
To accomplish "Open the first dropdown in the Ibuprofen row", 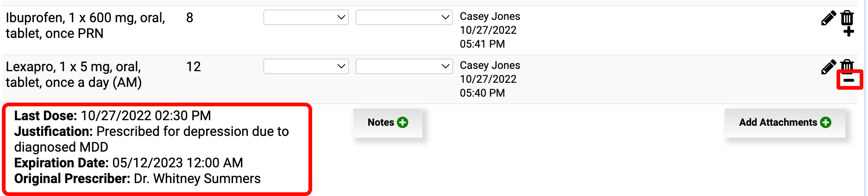I will 306,18.
